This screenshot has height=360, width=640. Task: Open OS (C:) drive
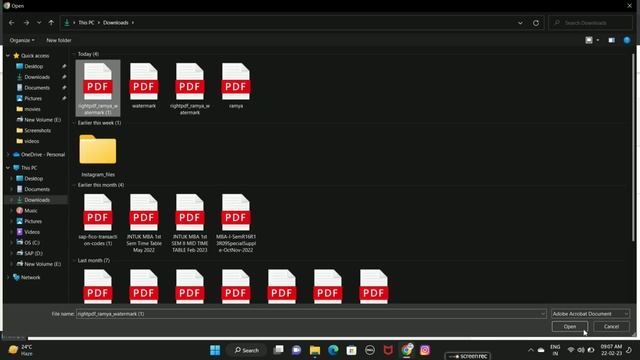pos(32,242)
